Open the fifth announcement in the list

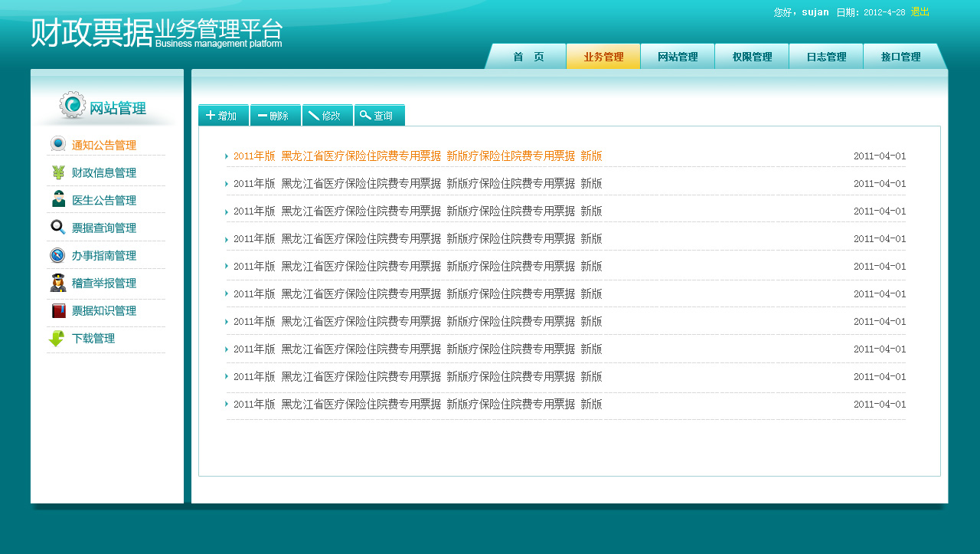pyautogui.click(x=418, y=266)
